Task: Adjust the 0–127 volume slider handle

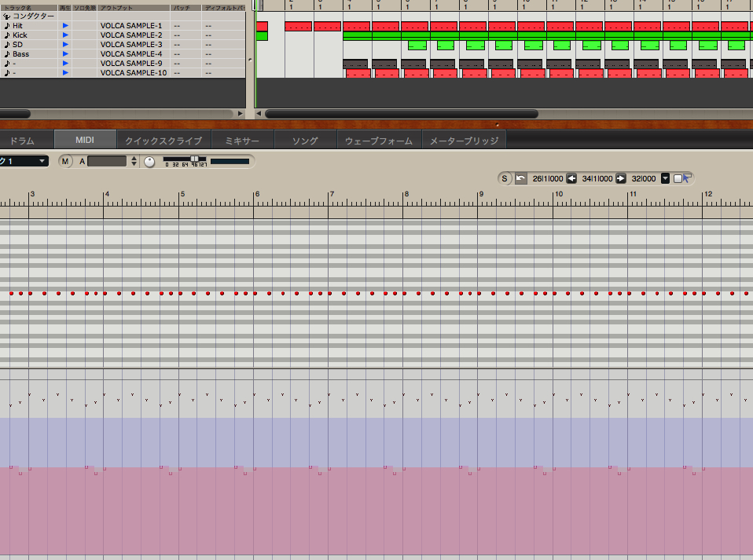Action: 194,159
